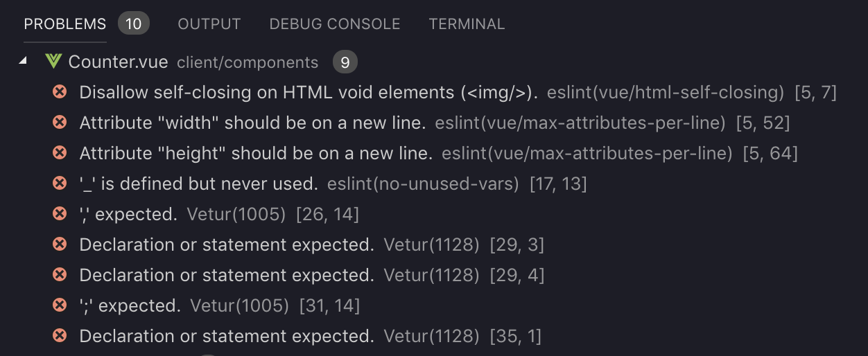The width and height of the screenshot is (868, 356).
Task: Click error icon beside no-unused-vars problem
Action: [60, 183]
